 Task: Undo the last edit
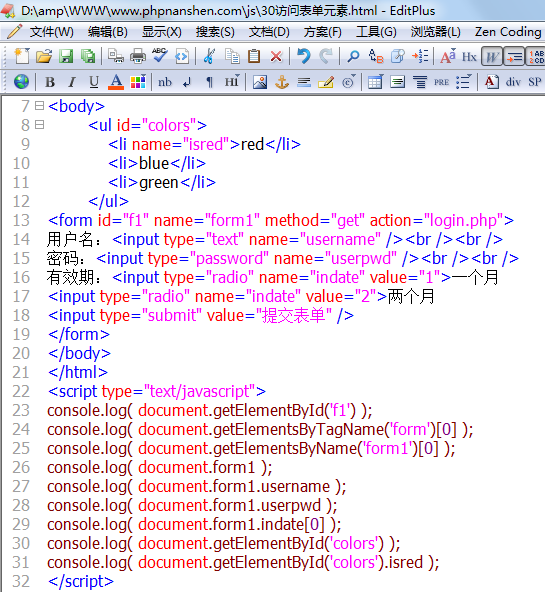click(303, 57)
